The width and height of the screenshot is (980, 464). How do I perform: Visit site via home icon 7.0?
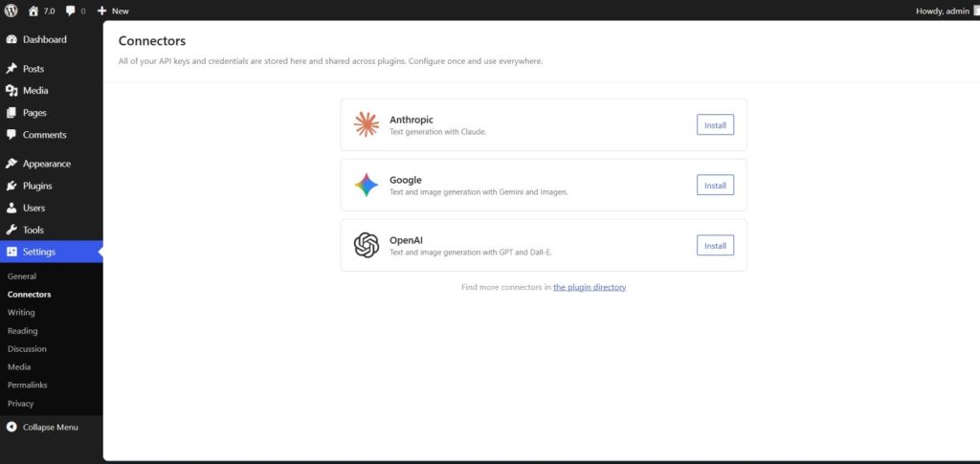pos(41,11)
